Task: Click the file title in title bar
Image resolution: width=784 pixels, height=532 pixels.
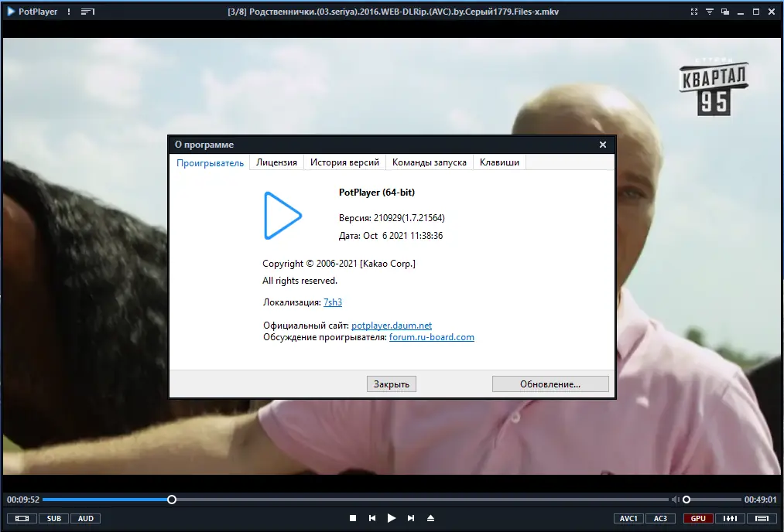Action: [393, 12]
